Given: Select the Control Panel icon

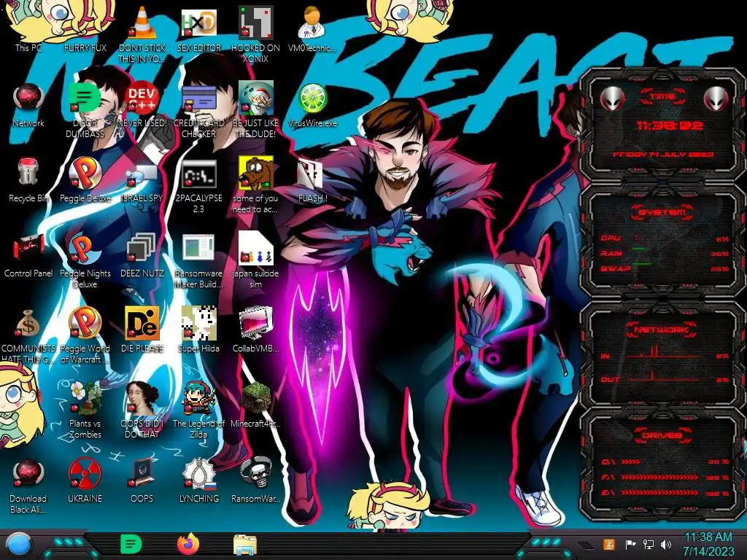Looking at the screenshot, I should [28, 255].
